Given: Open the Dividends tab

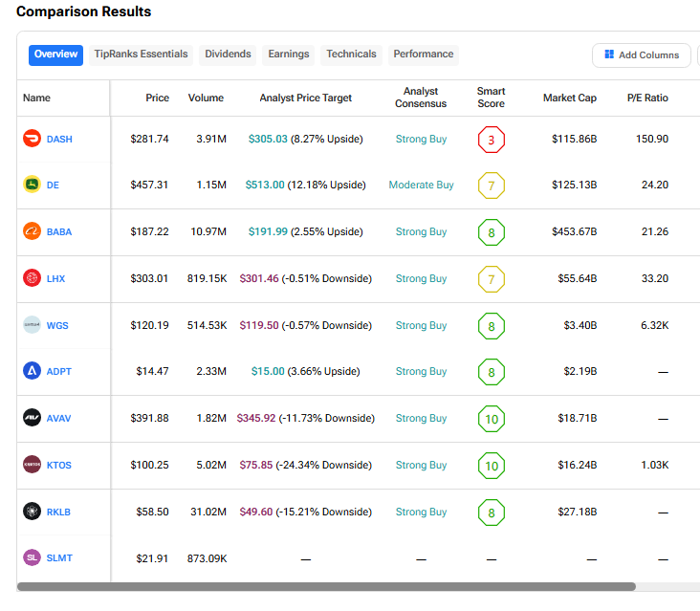Looking at the screenshot, I should 228,55.
